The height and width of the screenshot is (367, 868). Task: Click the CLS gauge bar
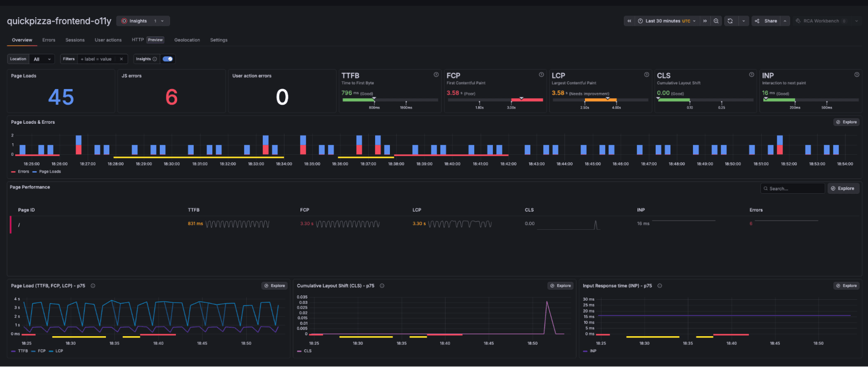(706, 100)
